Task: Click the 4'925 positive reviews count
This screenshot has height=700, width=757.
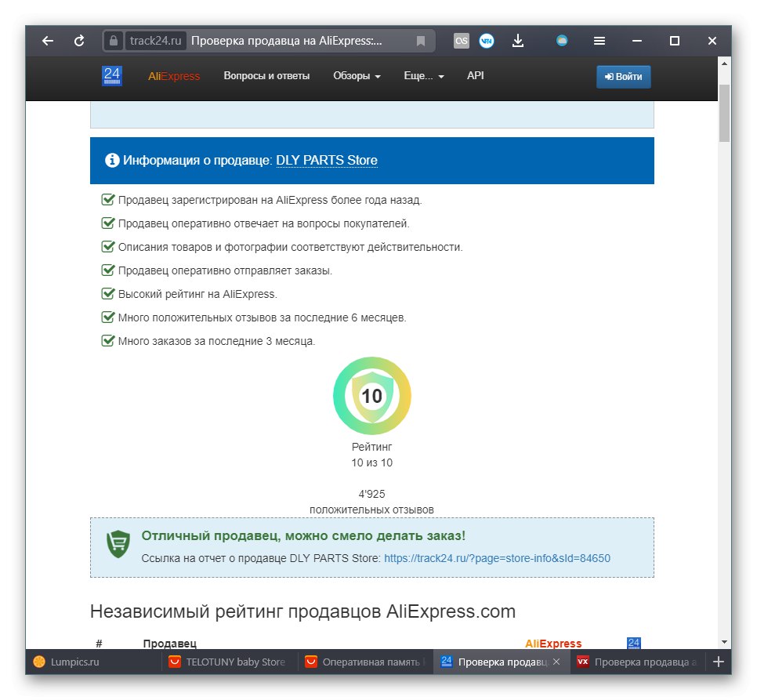Action: coord(371,494)
